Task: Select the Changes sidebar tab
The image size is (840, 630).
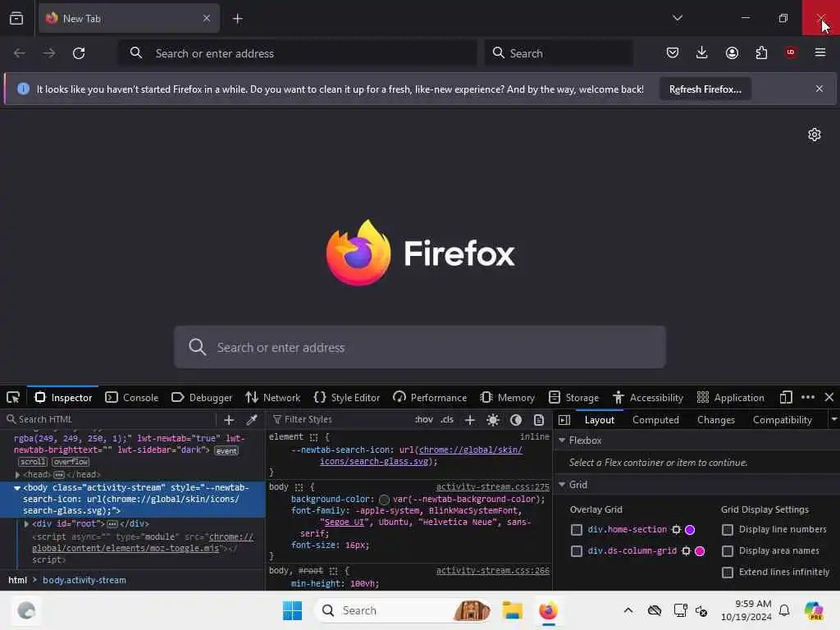Action: pyautogui.click(x=715, y=420)
